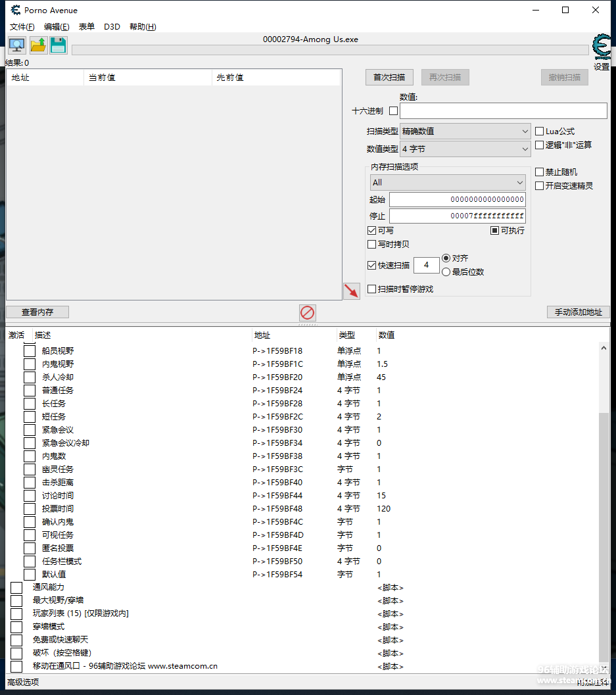The image size is (616, 695).
Task: Open the 扫描类型 dropdown
Action: pos(465,132)
